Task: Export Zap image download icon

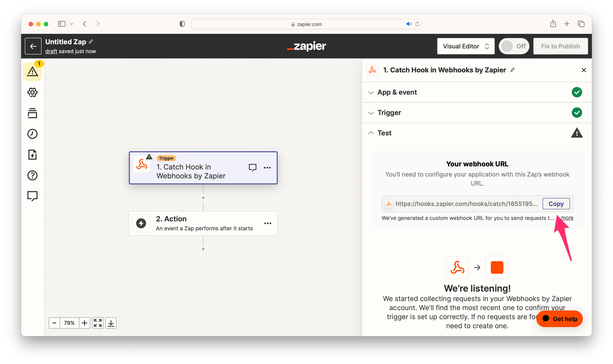Action: 111,323
